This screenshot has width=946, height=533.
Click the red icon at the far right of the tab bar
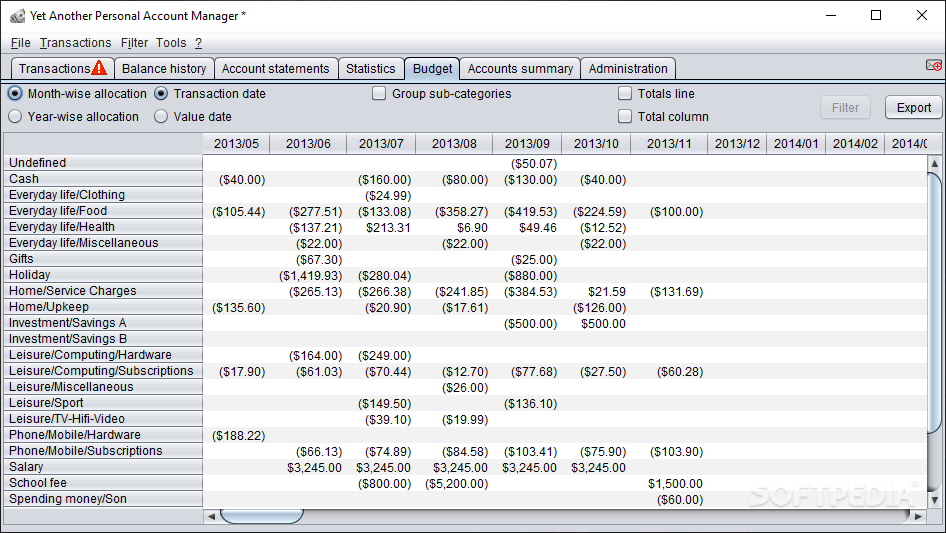click(933, 65)
